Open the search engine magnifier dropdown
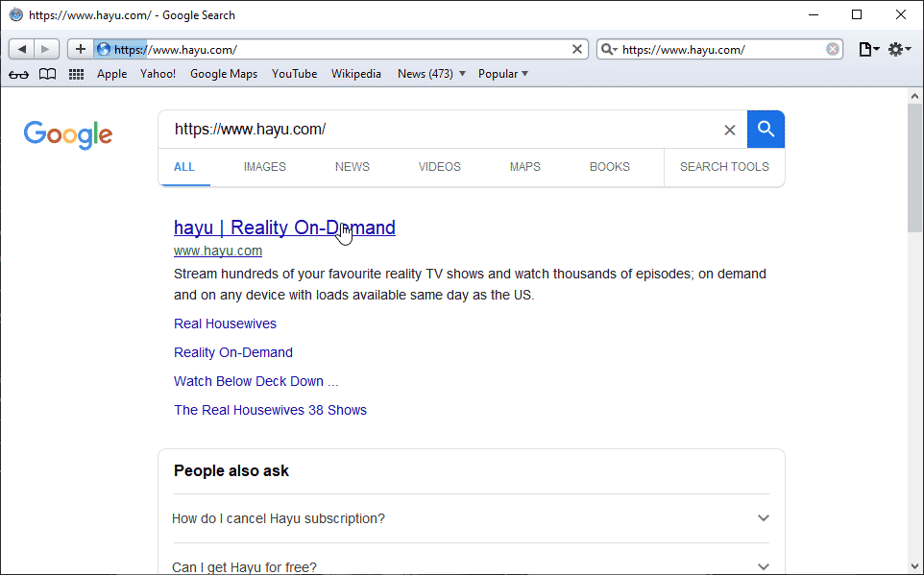The width and height of the screenshot is (924, 575). [609, 50]
